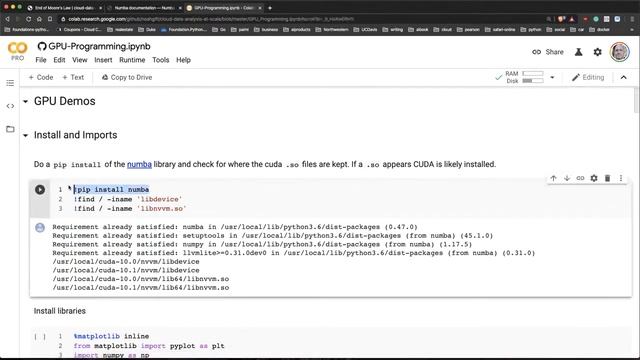The width and height of the screenshot is (640, 360).
Task: Open the code snippets panel icon
Action: [10, 106]
